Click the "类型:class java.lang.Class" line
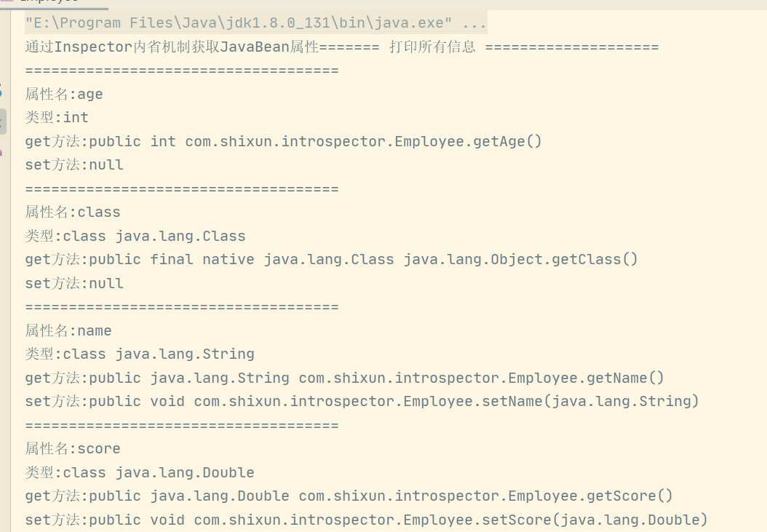 (x=135, y=236)
